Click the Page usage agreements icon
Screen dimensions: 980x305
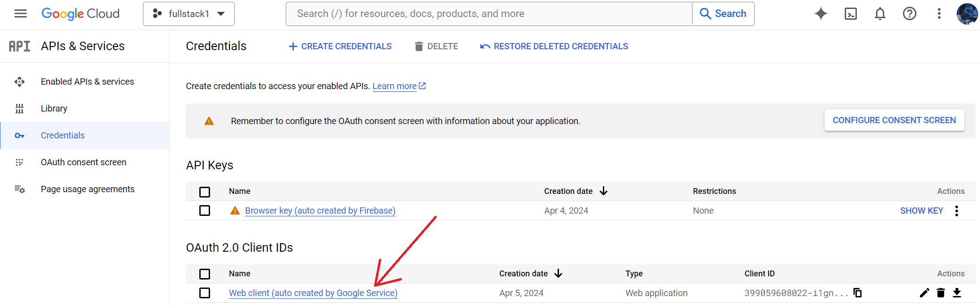[19, 189]
